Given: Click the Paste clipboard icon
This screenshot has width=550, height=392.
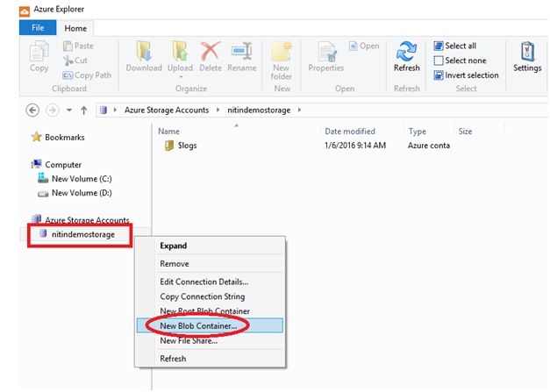Looking at the screenshot, I should (x=68, y=46).
